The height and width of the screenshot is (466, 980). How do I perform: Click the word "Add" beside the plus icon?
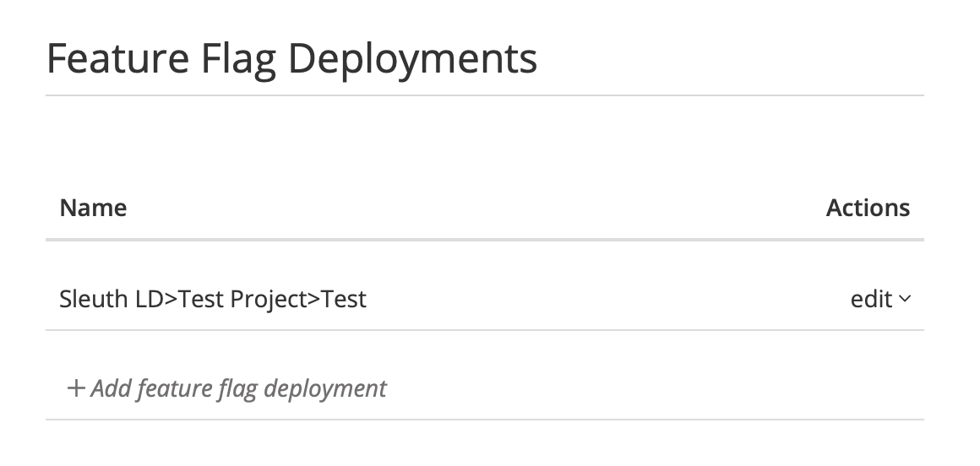coord(110,388)
